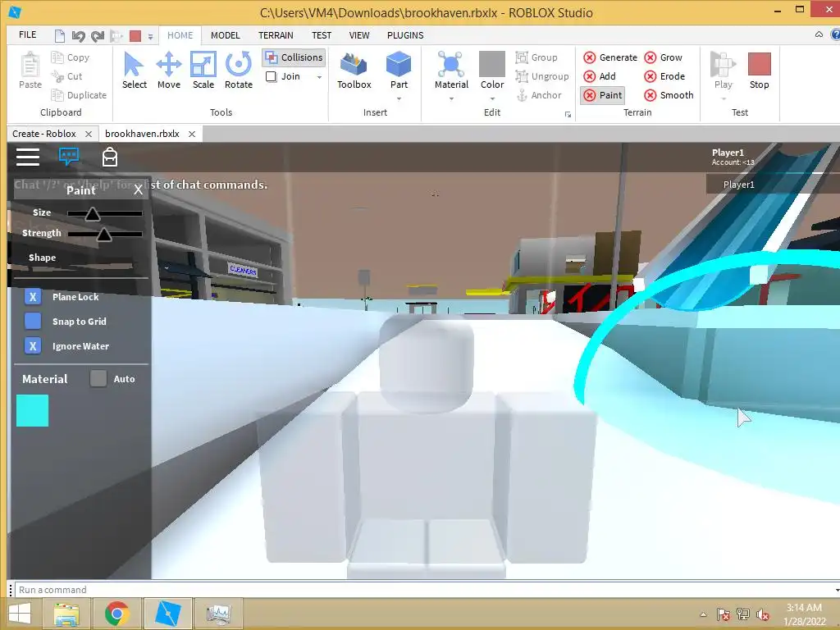Open the quick access toolbar customize arrow

tap(151, 36)
